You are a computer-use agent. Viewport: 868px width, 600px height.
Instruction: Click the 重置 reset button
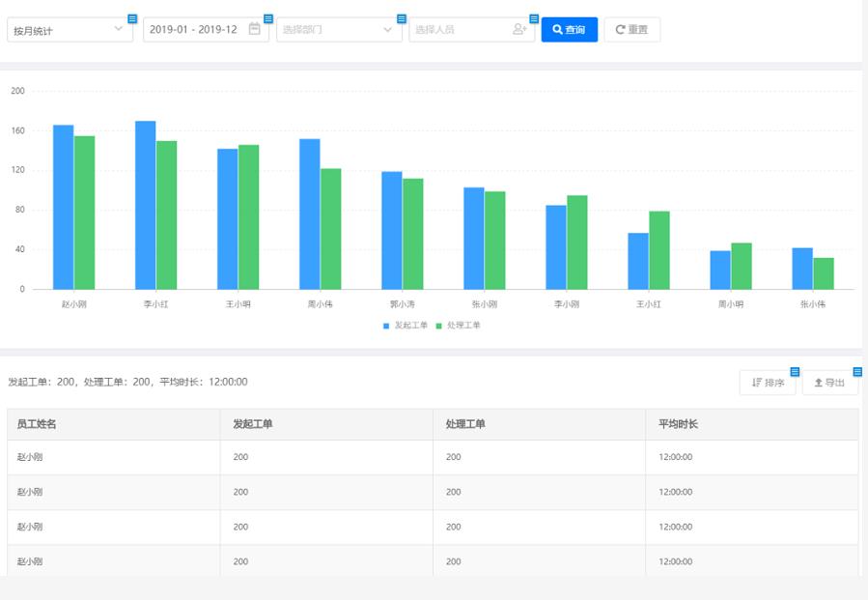[x=631, y=30]
